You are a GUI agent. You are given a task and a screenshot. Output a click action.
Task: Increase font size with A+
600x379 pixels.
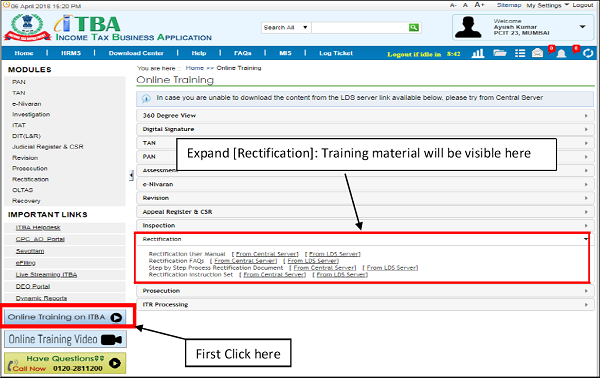[x=479, y=5]
